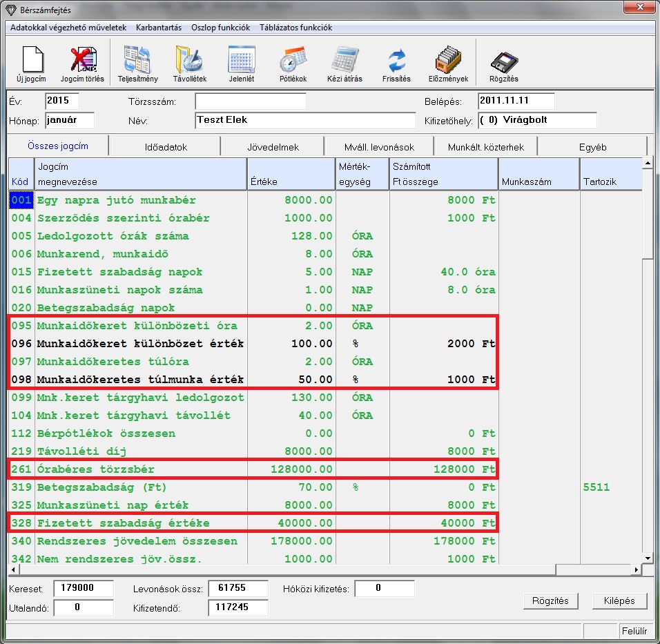Click the Rögzítés floppy disk icon
The height and width of the screenshot is (644, 660).
coord(504,61)
